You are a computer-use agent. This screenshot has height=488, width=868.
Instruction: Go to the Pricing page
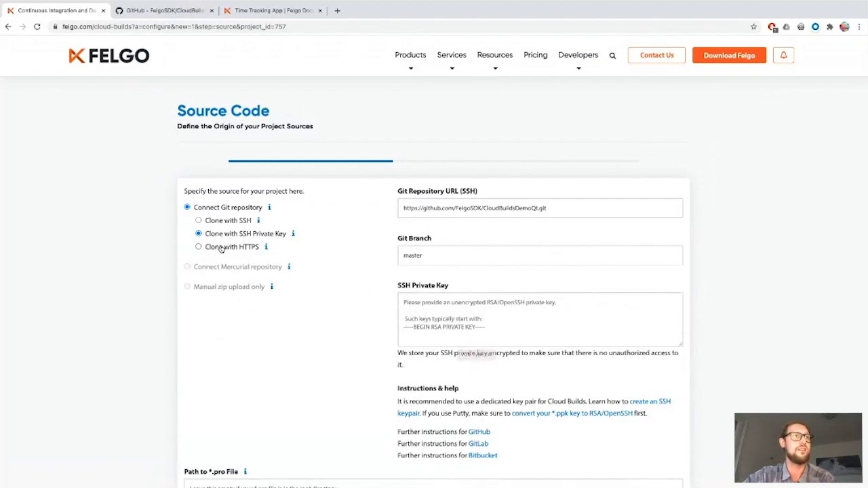(x=536, y=55)
